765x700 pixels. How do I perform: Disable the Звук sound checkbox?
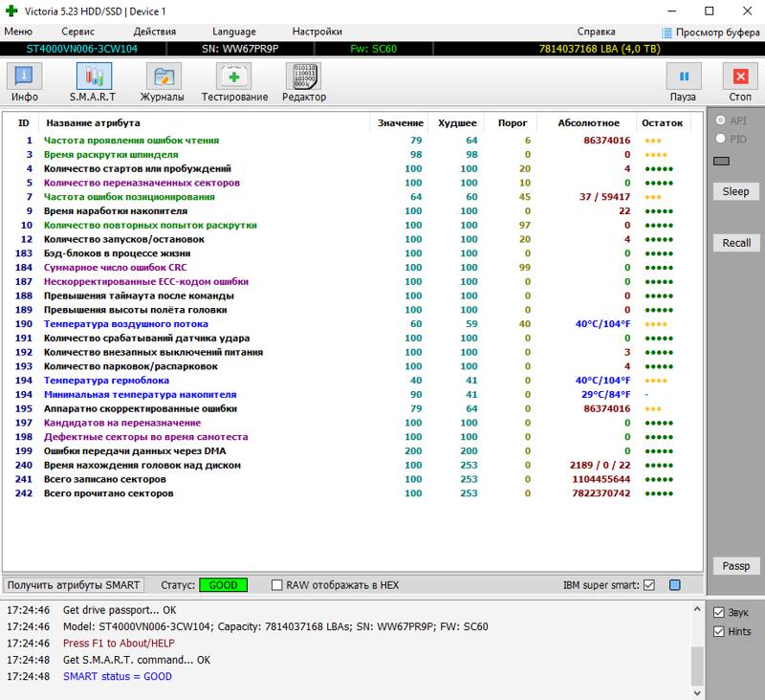(x=719, y=612)
